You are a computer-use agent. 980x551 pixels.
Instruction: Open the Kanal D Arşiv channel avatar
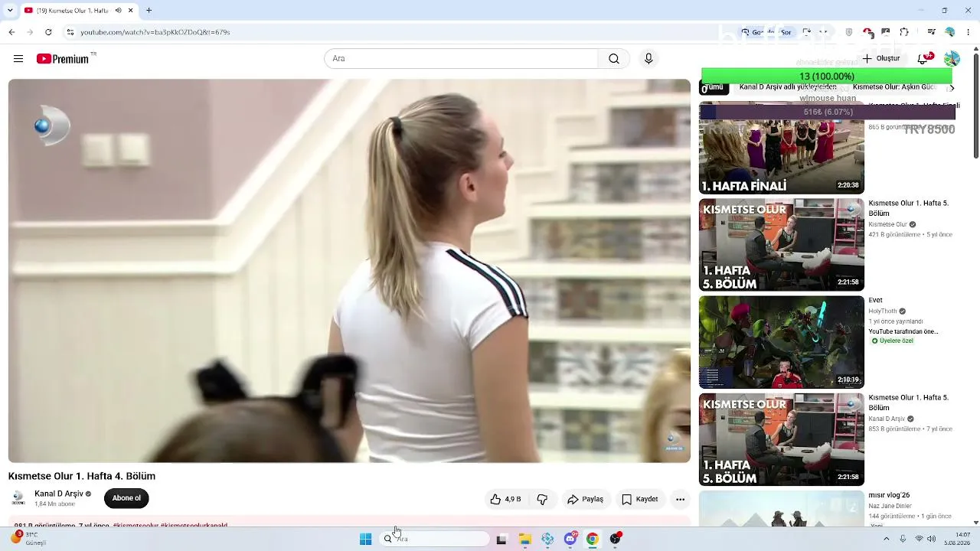[x=18, y=498]
